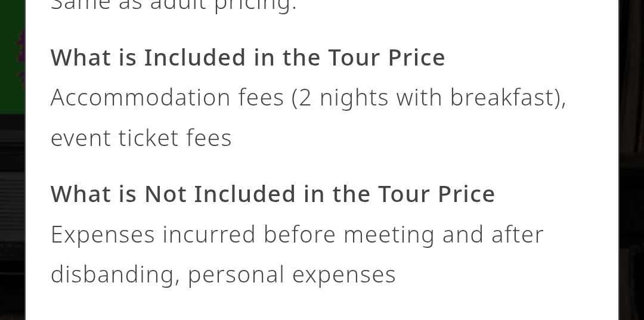644x320 pixels.
Task: Dismiss the dialog via the dark right backdrop
Action: [x=631, y=160]
